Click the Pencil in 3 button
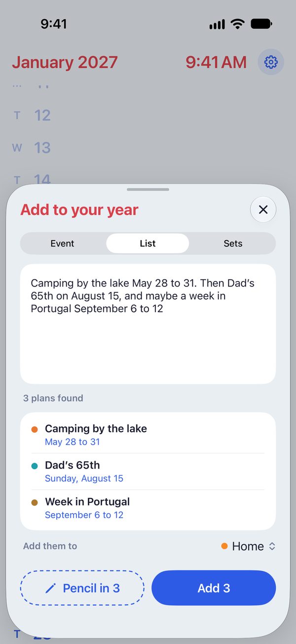The image size is (296, 644). coord(82,588)
